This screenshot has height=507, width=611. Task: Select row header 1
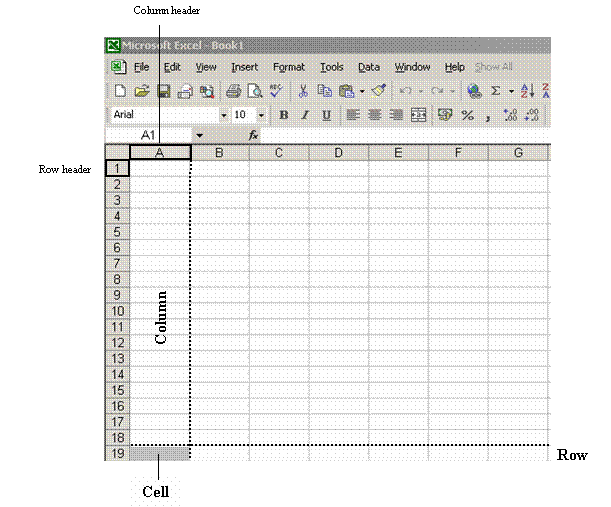point(117,168)
